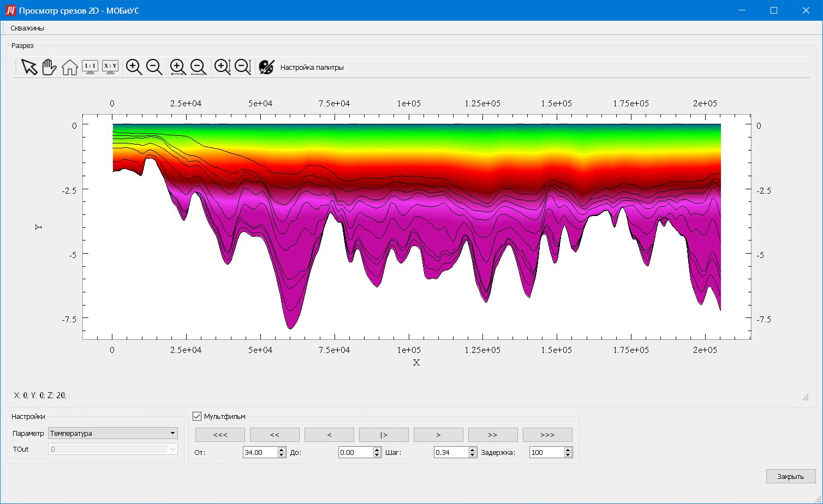Click the Шаг: label
823x504 pixels.
(x=393, y=452)
